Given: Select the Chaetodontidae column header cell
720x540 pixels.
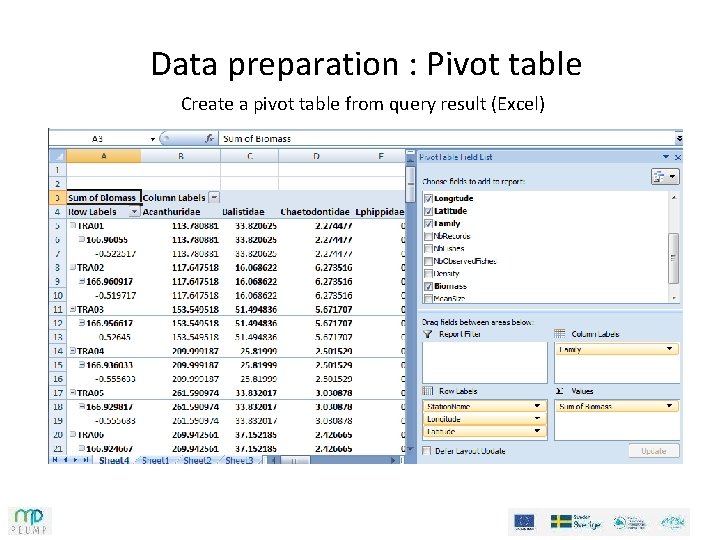Looking at the screenshot, I should click(x=316, y=212).
